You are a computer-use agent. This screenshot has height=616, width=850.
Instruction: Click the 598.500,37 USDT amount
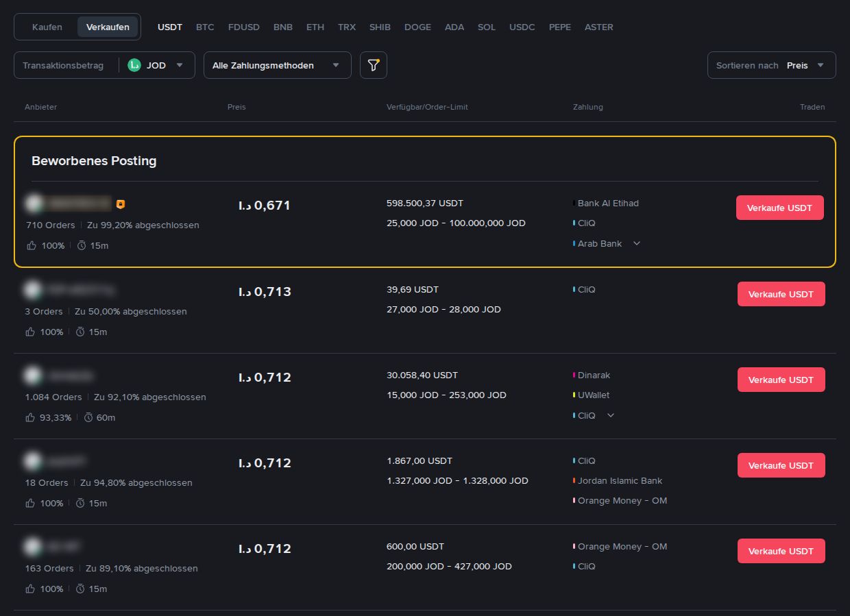(425, 203)
